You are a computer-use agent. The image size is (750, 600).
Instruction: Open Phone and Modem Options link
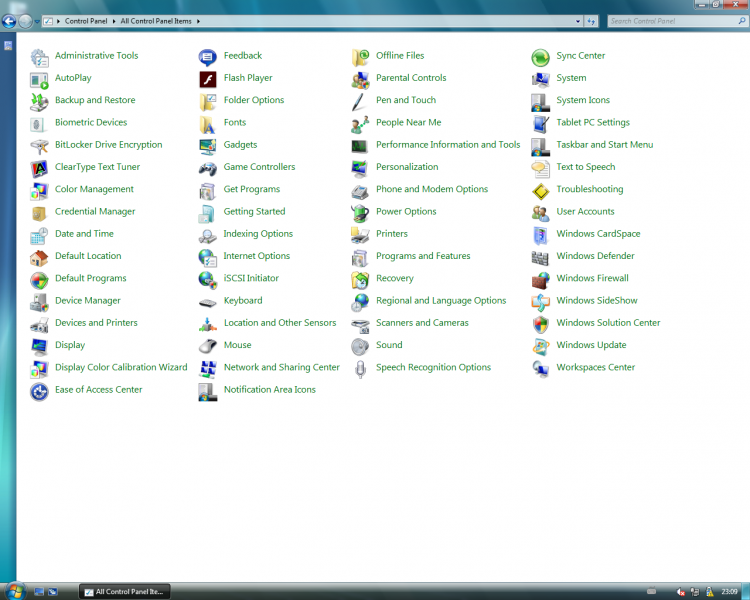pos(431,189)
